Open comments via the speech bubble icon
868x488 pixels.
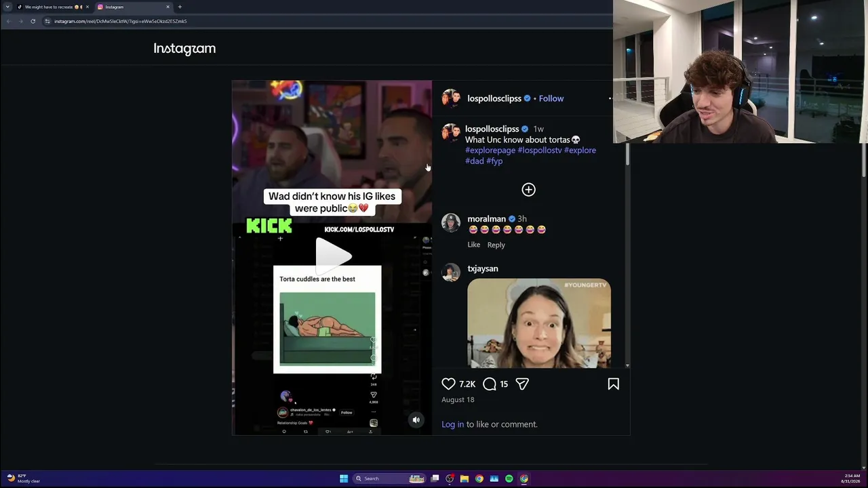490,384
